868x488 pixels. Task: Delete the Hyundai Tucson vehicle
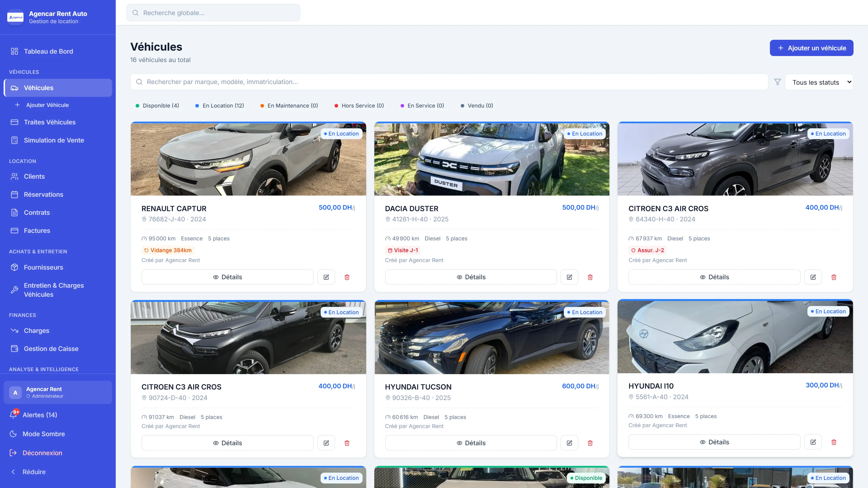tap(590, 443)
